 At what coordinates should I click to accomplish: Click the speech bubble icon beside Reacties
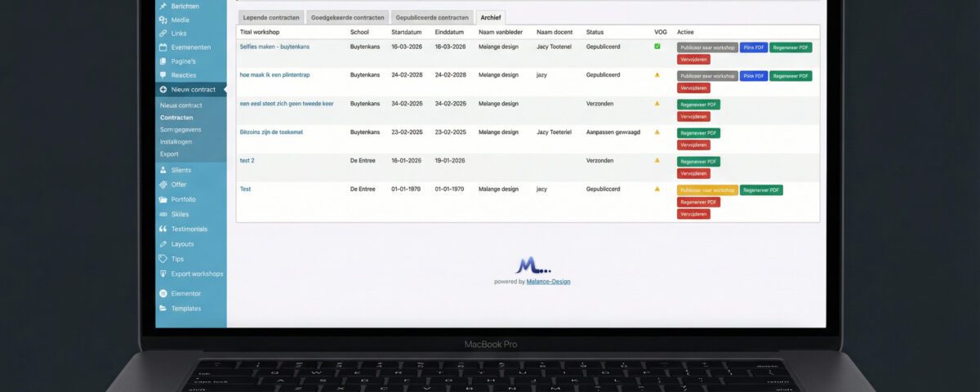coord(163,75)
